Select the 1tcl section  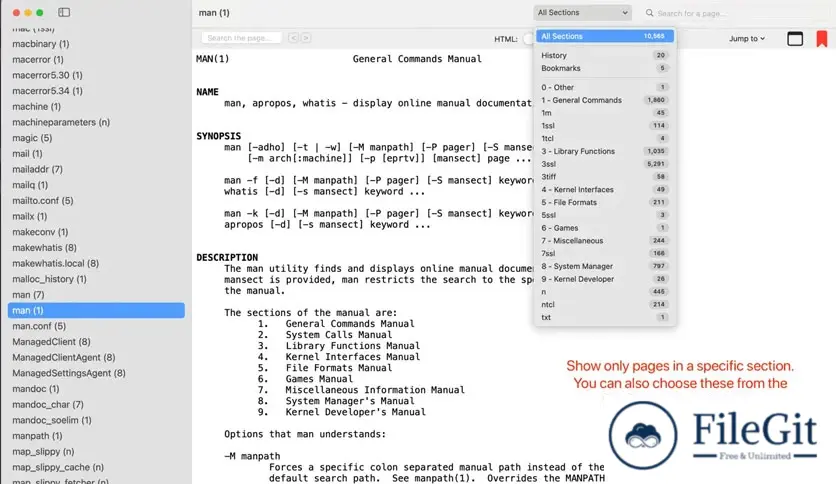coord(605,139)
